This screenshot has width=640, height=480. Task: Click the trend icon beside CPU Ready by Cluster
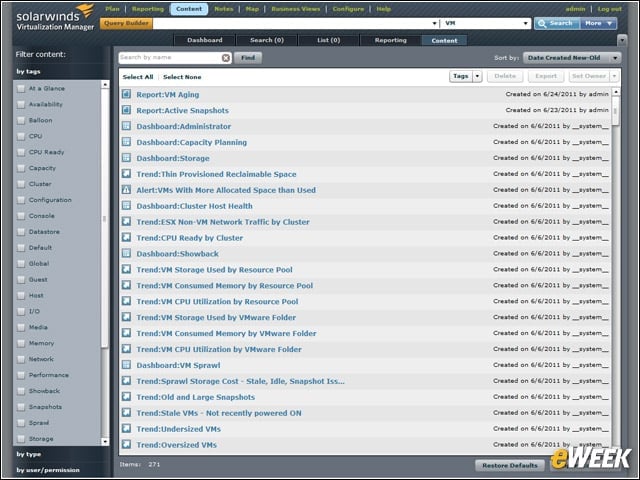pyautogui.click(x=127, y=238)
